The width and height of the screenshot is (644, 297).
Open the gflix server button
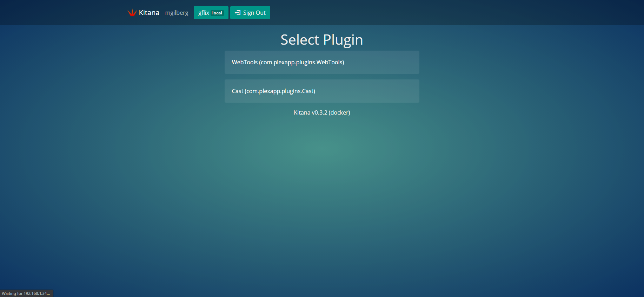204,13
